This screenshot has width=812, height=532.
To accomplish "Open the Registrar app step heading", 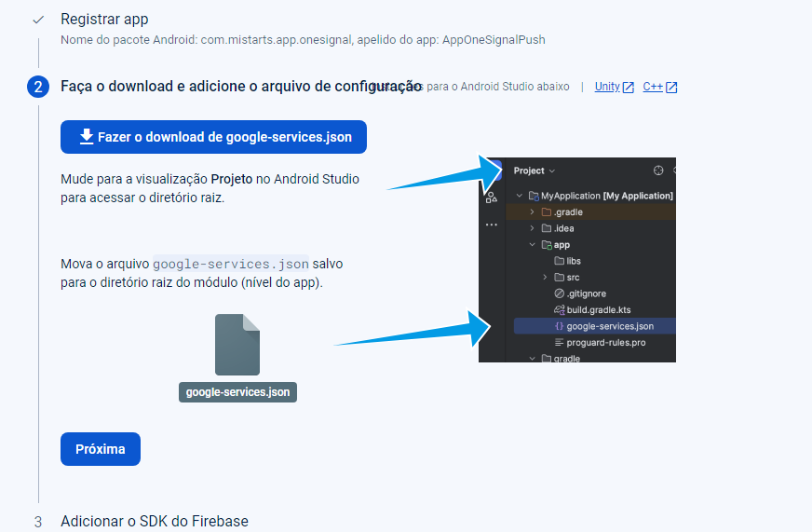I will [x=104, y=20].
